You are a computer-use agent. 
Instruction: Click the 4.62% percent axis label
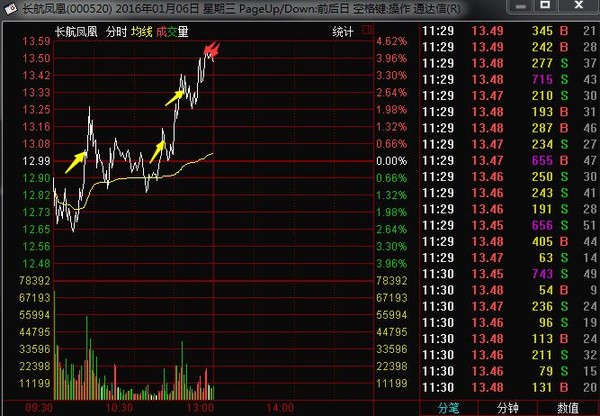391,41
